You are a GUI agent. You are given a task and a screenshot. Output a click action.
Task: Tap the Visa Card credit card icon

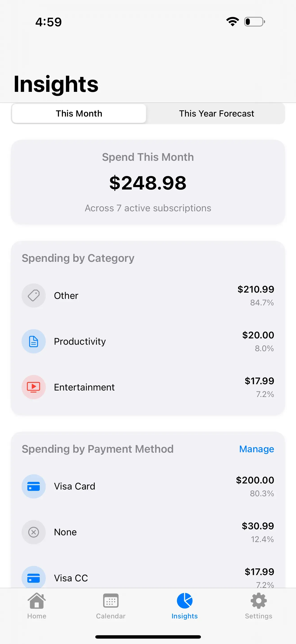point(34,486)
